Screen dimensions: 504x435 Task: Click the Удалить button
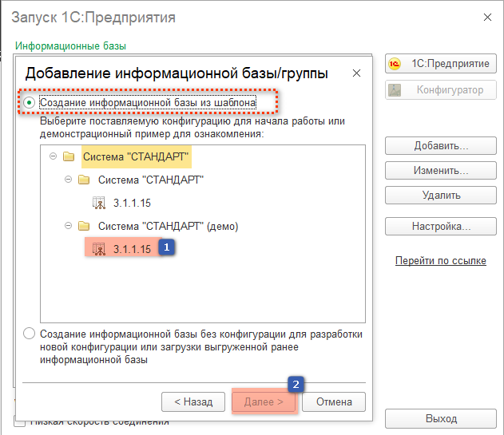point(441,195)
